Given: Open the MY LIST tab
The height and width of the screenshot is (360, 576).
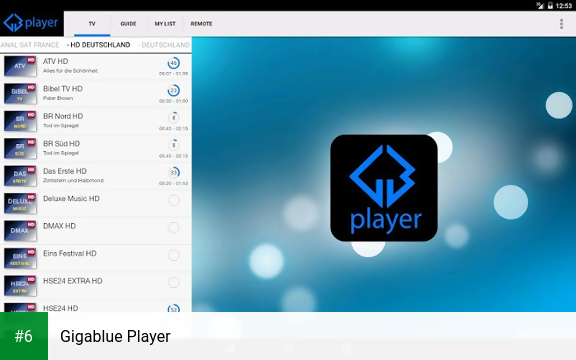Looking at the screenshot, I should [x=165, y=24].
